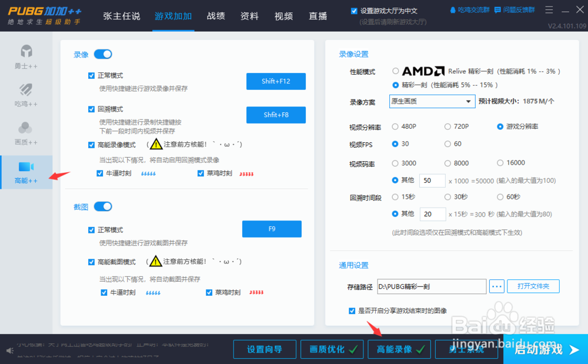Image resolution: width=588 pixels, height=364 pixels.
Task: Toggle 设置游戏大厅为中文 checkbox
Action: [x=353, y=11]
